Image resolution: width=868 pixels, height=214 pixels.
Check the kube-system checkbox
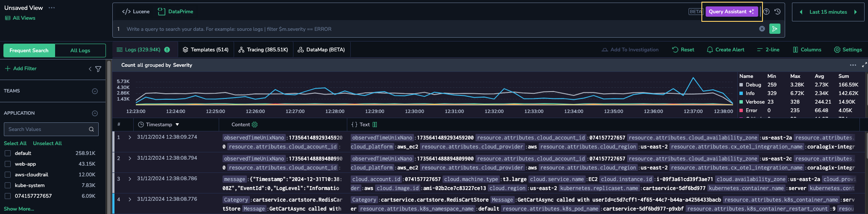[x=7, y=185]
